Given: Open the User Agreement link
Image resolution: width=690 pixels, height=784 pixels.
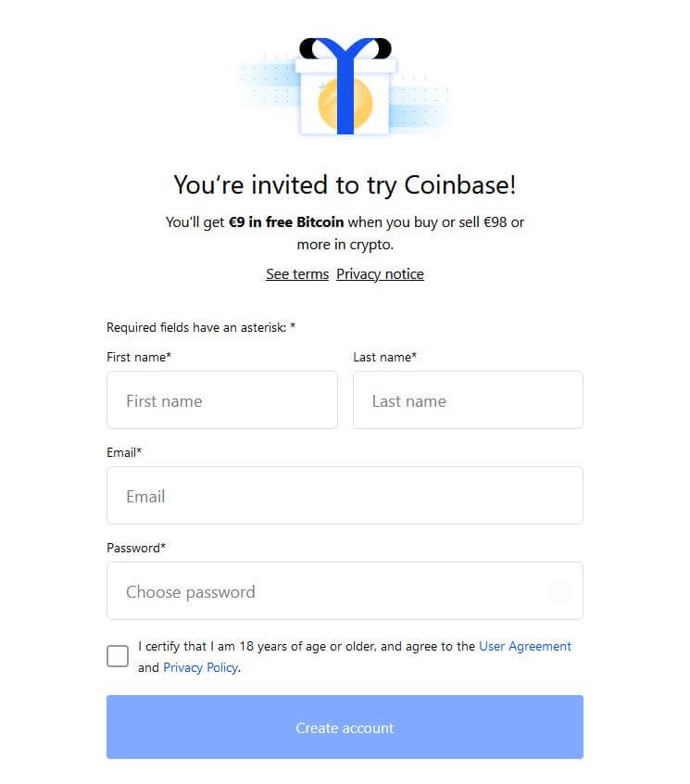Looking at the screenshot, I should (524, 646).
